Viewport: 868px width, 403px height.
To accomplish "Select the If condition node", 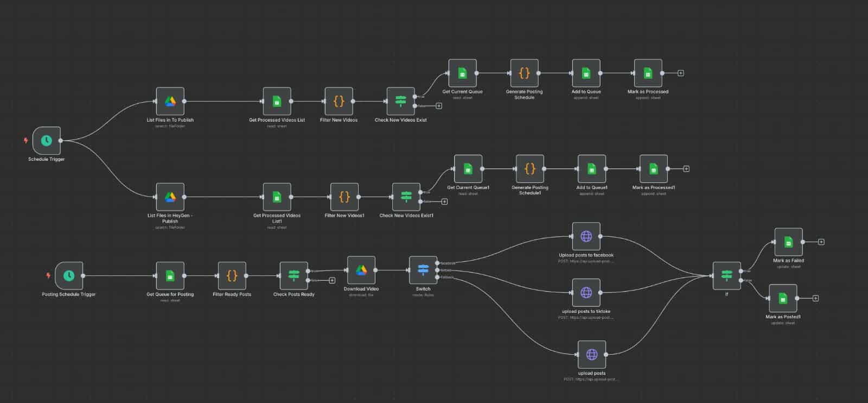I will [x=726, y=276].
